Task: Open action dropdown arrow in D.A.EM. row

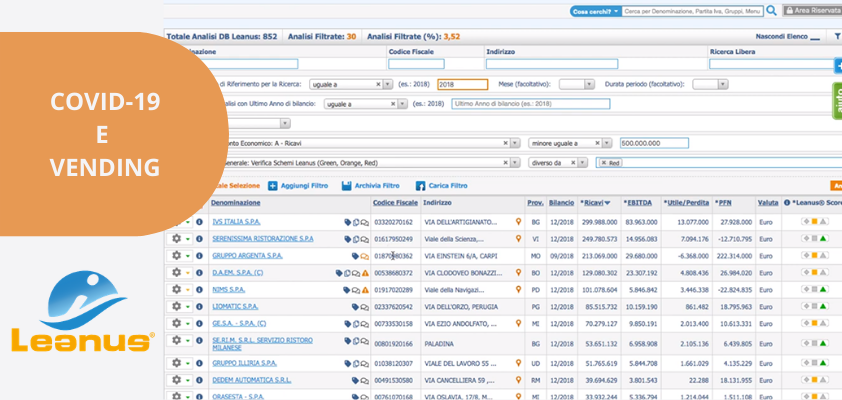Action: click(x=188, y=273)
